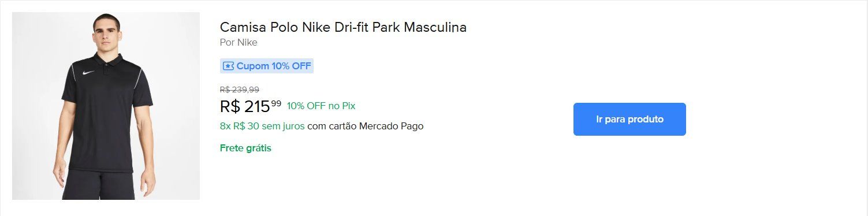Click the coupon ticket icon

coord(228,66)
